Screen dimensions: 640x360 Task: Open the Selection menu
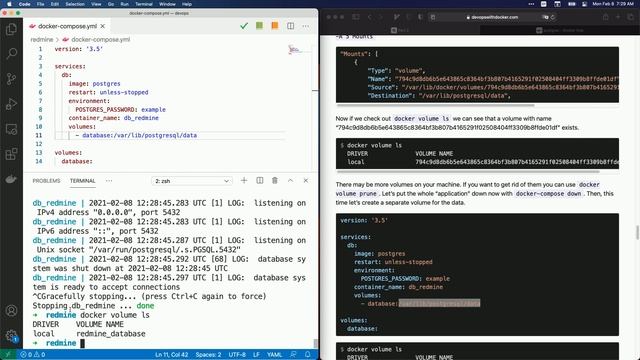coord(75,4)
